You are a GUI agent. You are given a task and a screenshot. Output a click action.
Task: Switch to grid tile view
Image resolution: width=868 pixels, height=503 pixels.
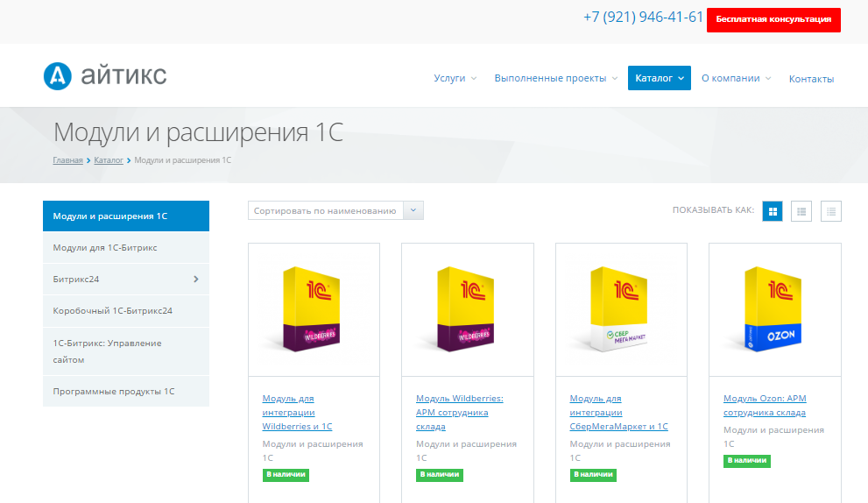click(x=773, y=211)
